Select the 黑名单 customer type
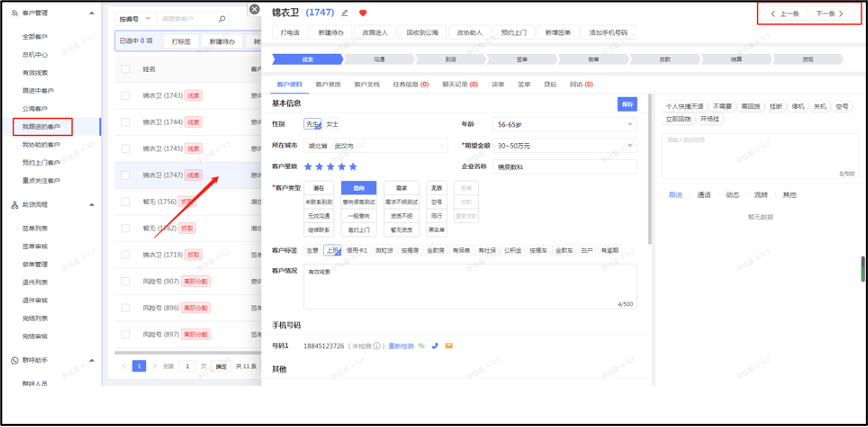 [437, 229]
